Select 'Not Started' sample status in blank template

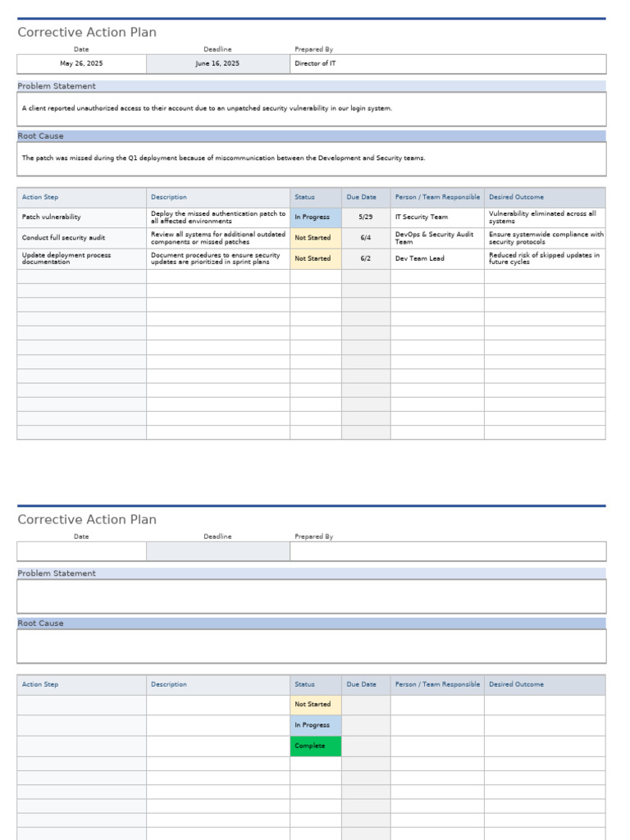[x=316, y=705]
